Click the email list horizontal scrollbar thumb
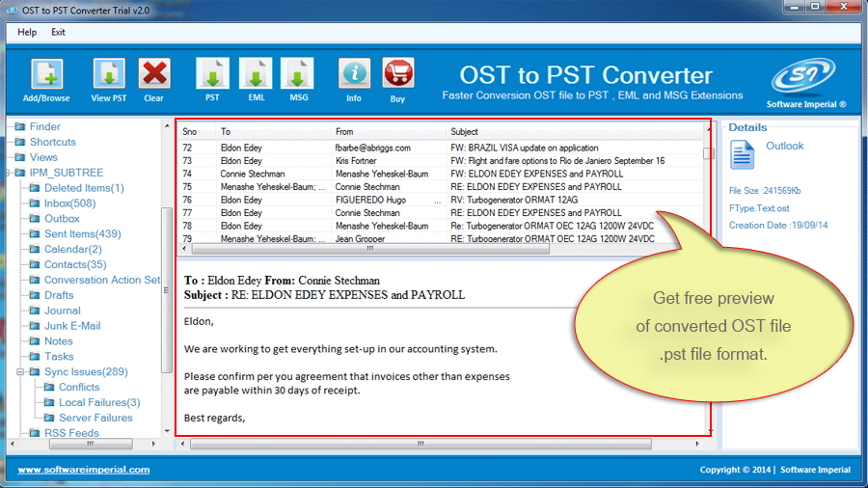The height and width of the screenshot is (488, 868). [x=370, y=249]
